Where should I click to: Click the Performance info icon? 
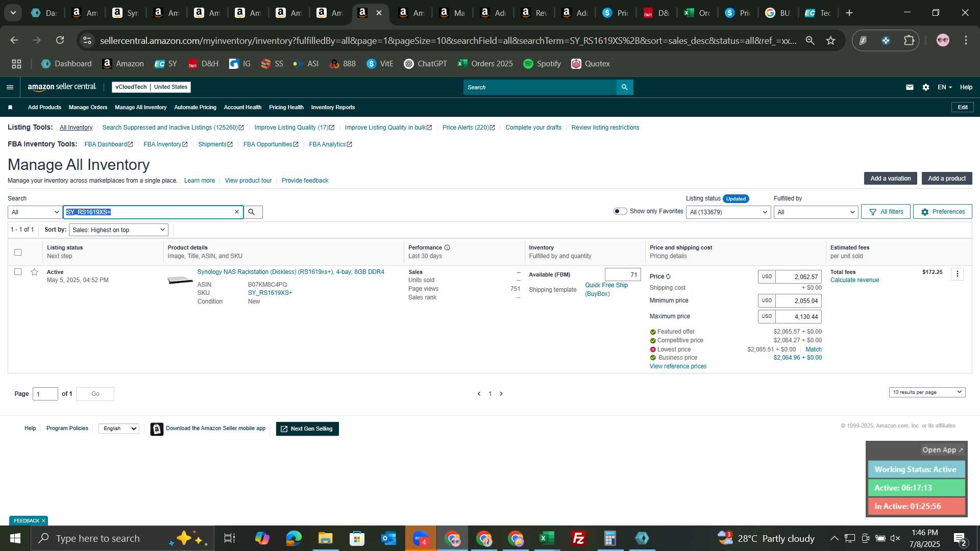coord(447,247)
